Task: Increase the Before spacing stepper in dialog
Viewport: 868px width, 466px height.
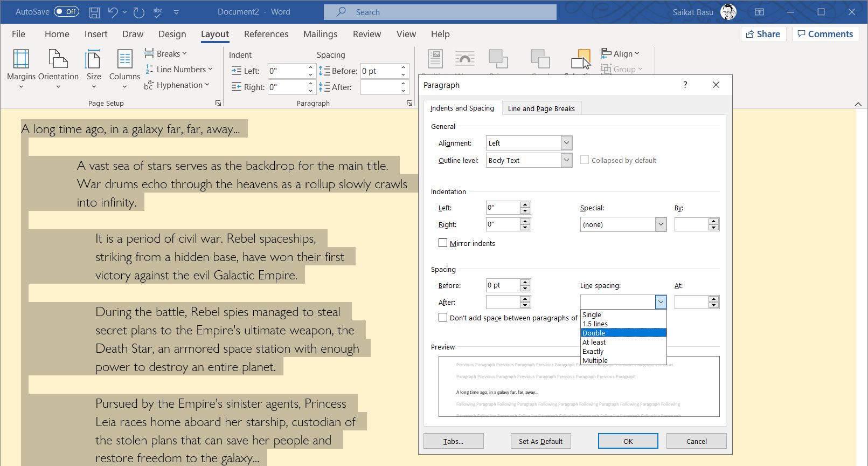Action: pyautogui.click(x=525, y=282)
